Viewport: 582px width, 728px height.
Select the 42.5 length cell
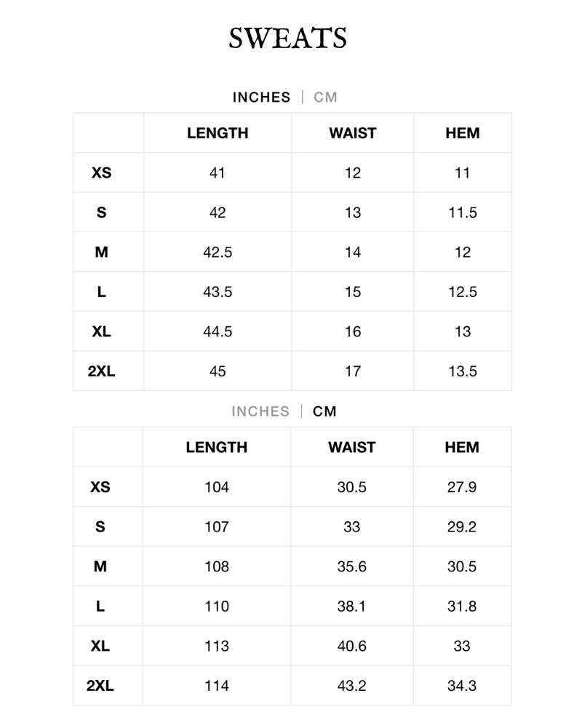218,253
